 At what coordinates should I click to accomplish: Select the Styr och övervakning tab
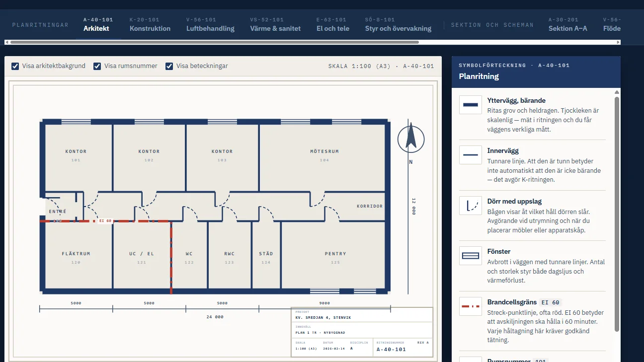[398, 24]
